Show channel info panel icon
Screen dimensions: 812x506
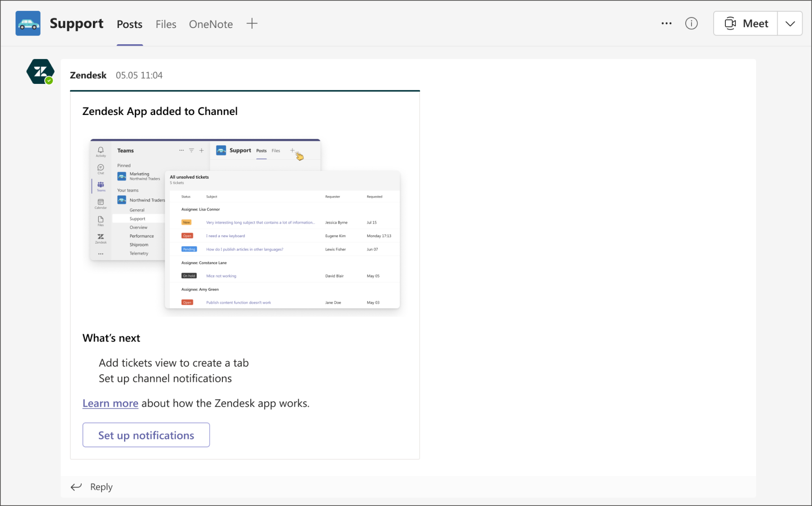coord(691,23)
